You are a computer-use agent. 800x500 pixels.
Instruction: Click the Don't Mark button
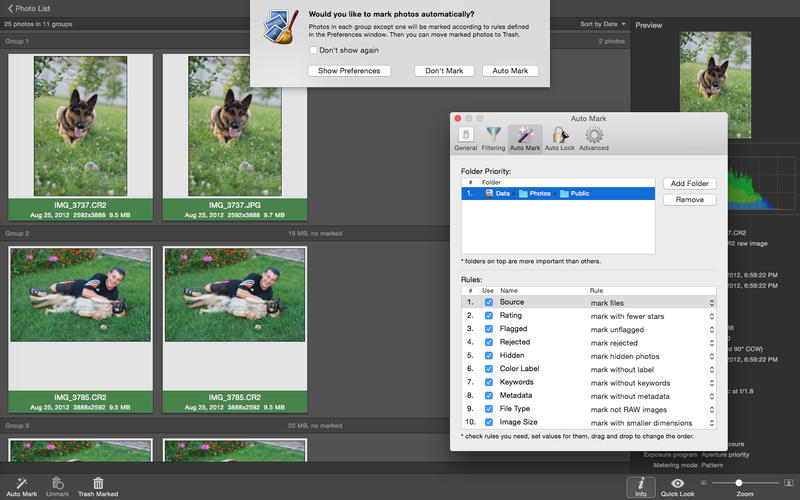444,71
